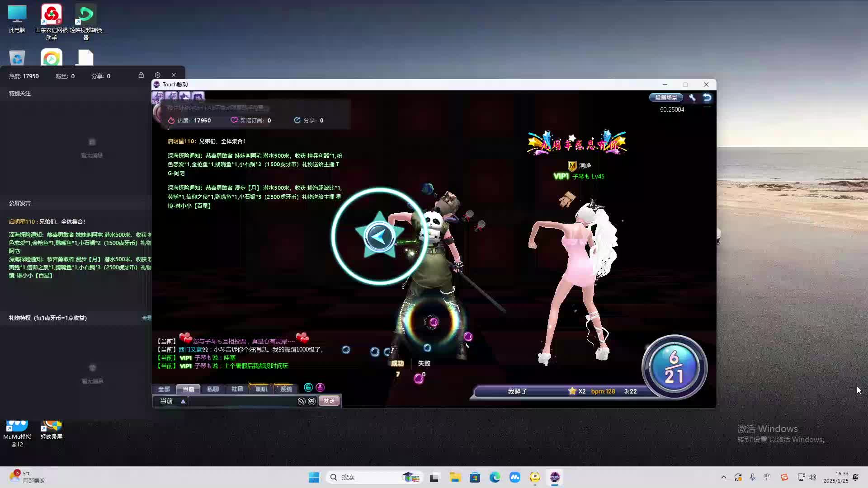This screenshot has width=868, height=488.
Task: Click the eraser clear icon in chat
Action: click(x=302, y=401)
